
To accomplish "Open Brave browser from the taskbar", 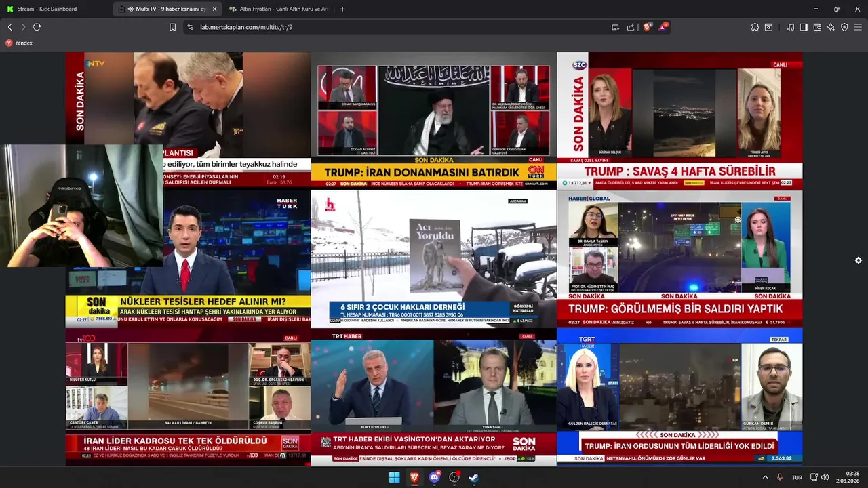I will (414, 477).
